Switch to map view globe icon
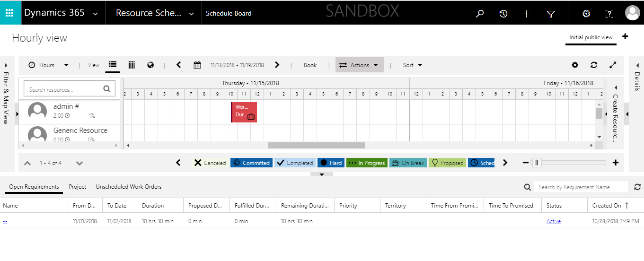This screenshot has width=644, height=261. coord(150,65)
